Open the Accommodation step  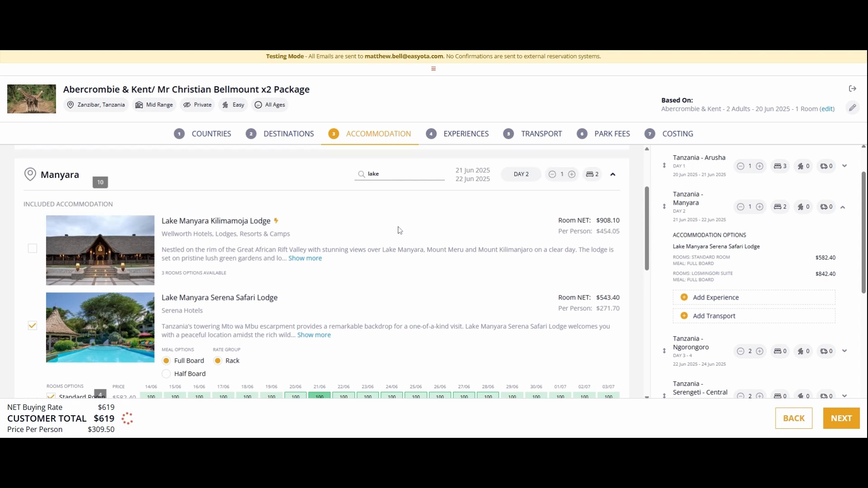[370, 134]
